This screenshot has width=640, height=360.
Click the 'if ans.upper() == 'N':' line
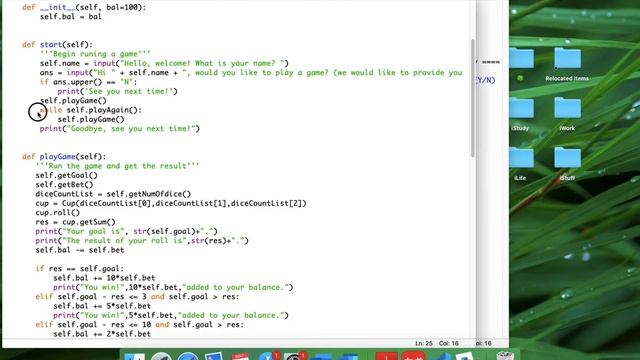(88, 82)
